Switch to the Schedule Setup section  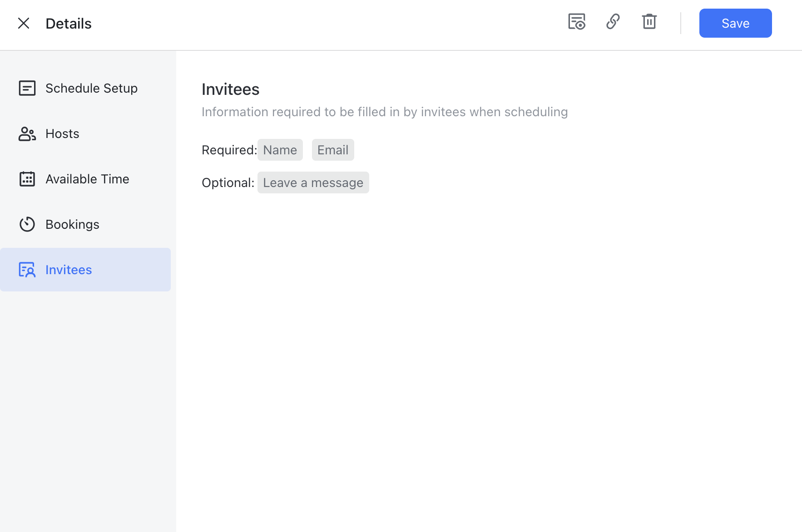coord(91,88)
